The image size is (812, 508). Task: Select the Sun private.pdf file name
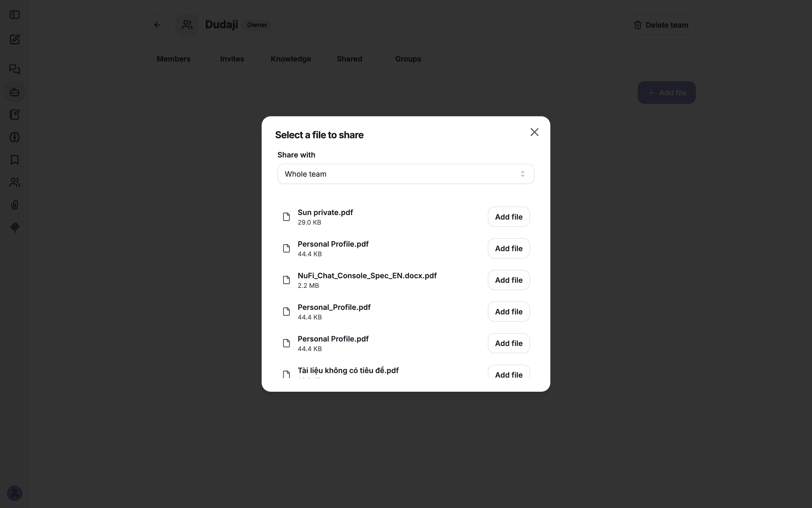click(325, 212)
